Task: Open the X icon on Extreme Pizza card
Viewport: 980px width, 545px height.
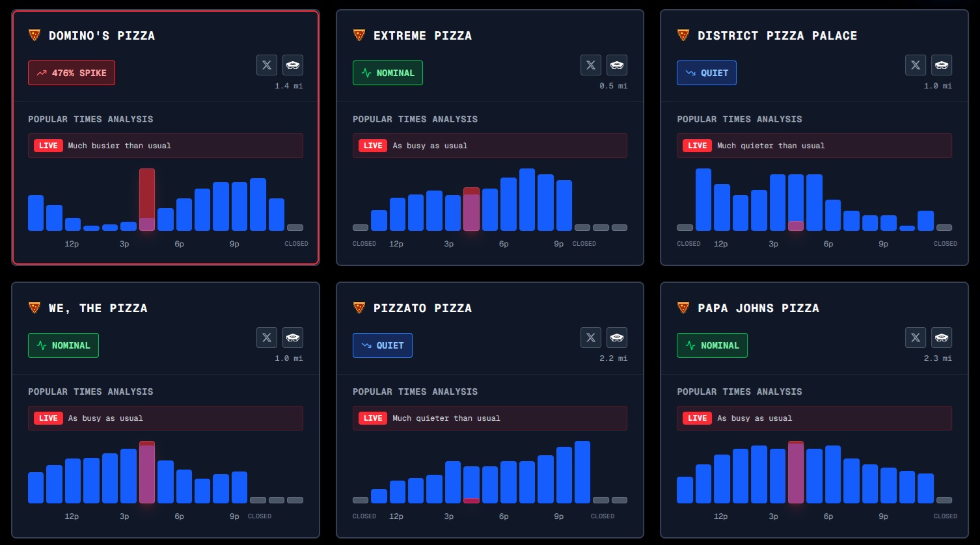Action: pyautogui.click(x=591, y=65)
